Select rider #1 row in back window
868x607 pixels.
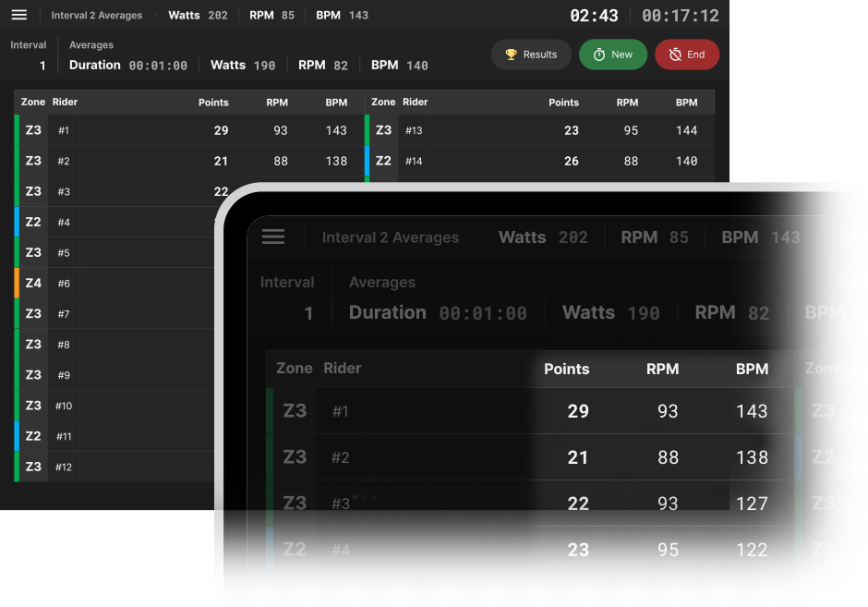tap(189, 130)
